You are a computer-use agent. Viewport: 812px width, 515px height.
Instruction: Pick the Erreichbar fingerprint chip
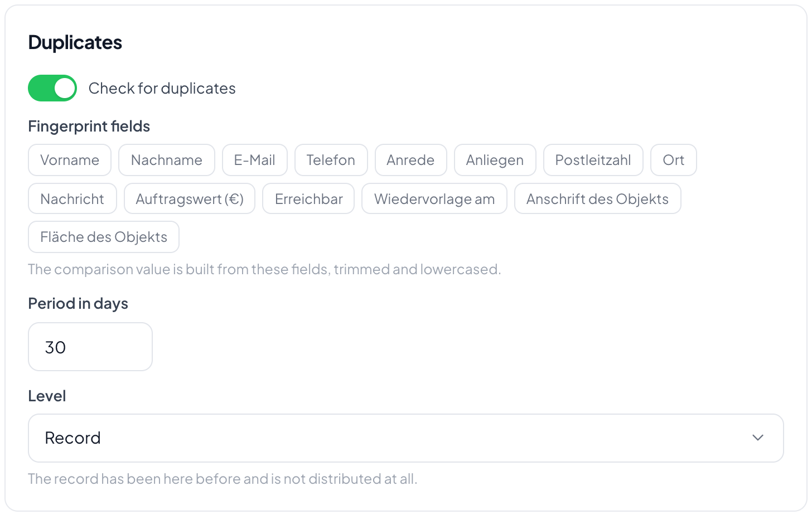pos(308,198)
